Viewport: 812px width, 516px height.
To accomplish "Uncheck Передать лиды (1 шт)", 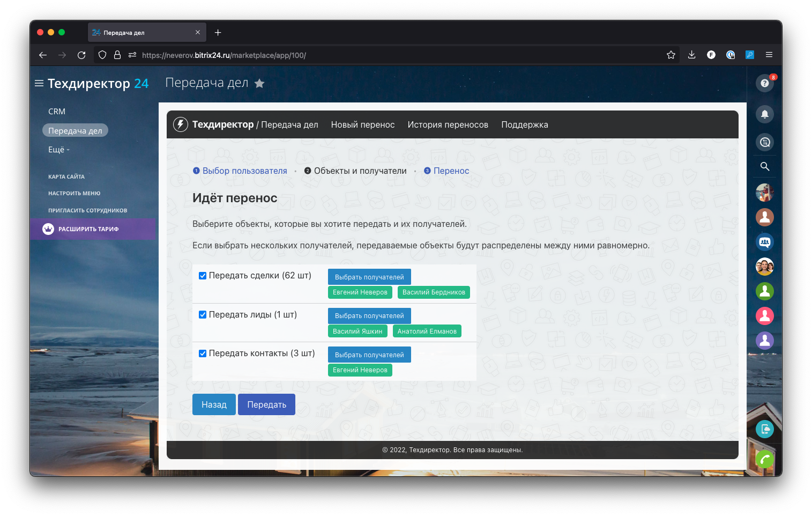I will click(203, 315).
